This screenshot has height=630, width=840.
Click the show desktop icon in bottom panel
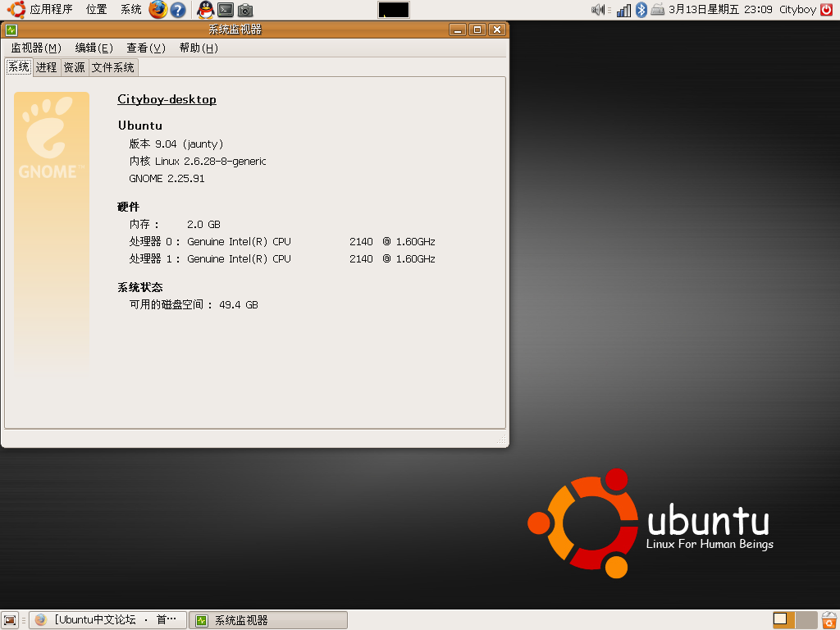[x=10, y=620]
